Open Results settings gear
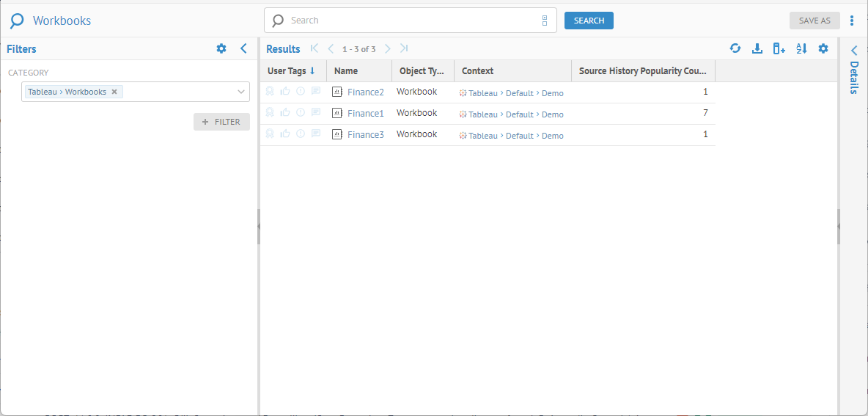Image resolution: width=868 pixels, height=416 pixels. [823, 48]
